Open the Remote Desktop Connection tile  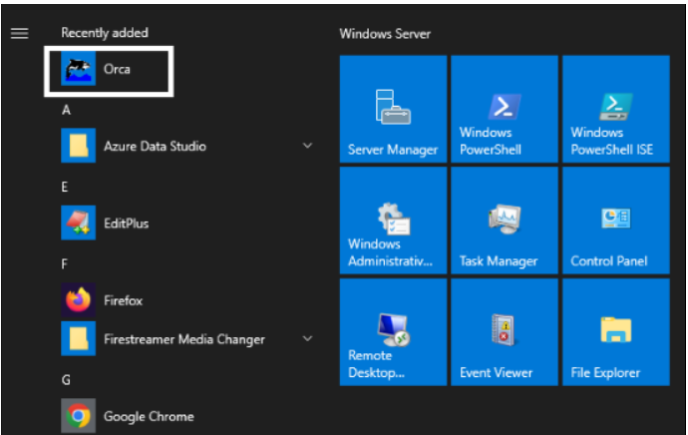(x=393, y=332)
